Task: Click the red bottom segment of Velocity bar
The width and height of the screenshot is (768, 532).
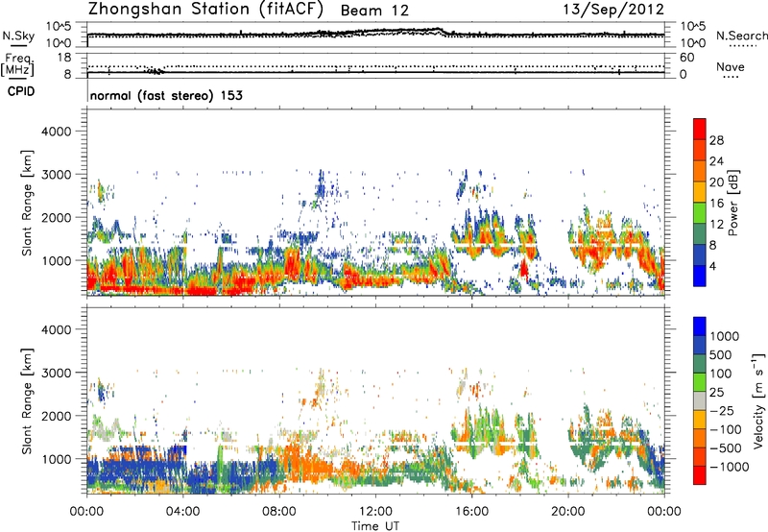Action: click(700, 475)
